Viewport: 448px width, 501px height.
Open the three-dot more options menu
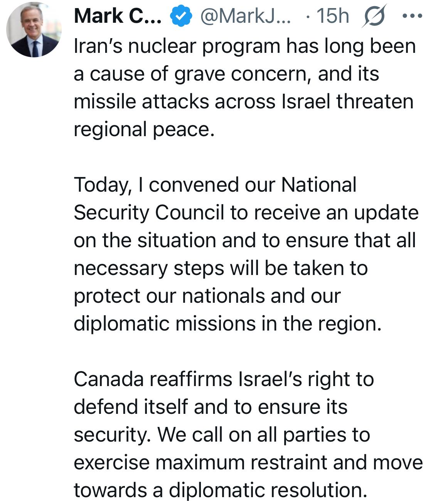[x=412, y=17]
